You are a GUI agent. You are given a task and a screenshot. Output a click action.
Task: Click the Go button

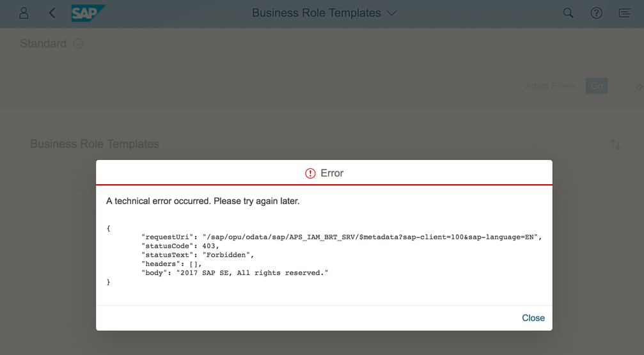597,86
